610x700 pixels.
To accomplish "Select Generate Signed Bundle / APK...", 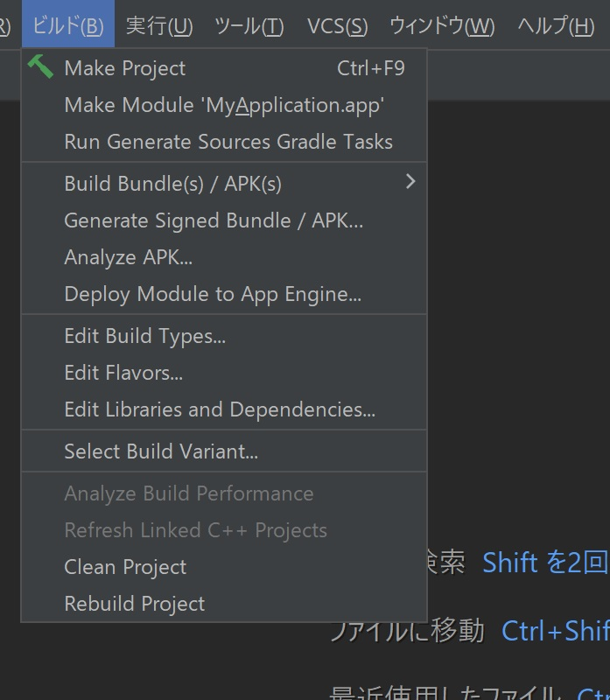I will 214,220.
